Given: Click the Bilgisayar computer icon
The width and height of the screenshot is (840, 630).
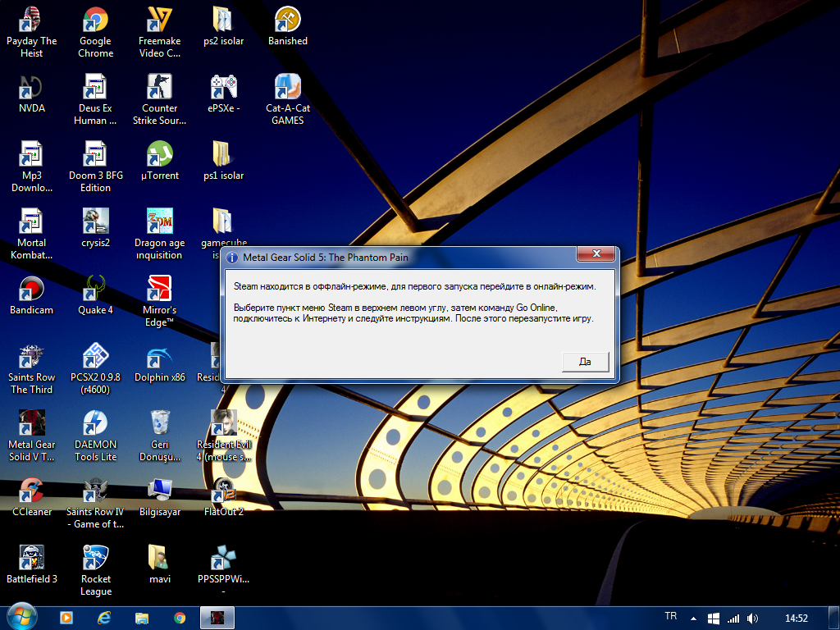Looking at the screenshot, I should (160, 498).
